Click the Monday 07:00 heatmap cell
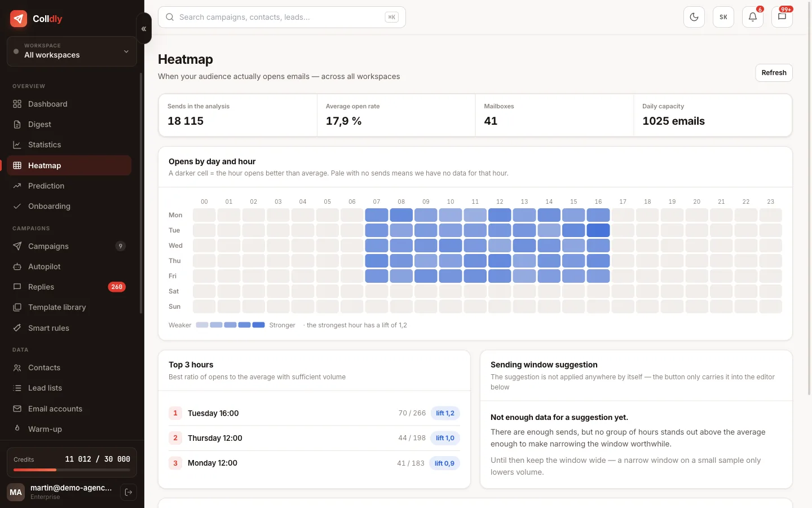The height and width of the screenshot is (508, 812). [377, 215]
